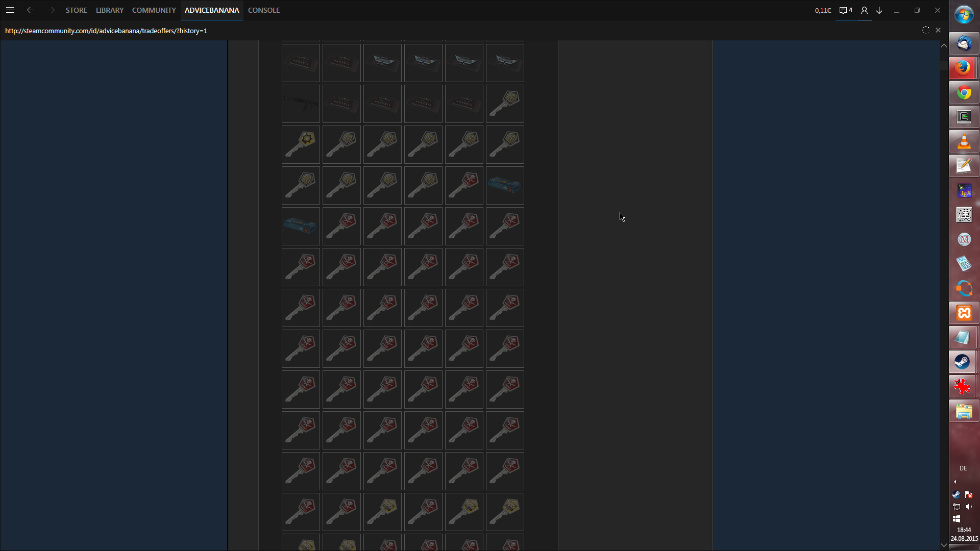980x551 pixels.
Task: Open XAMPP from the taskbar
Action: pos(964,313)
